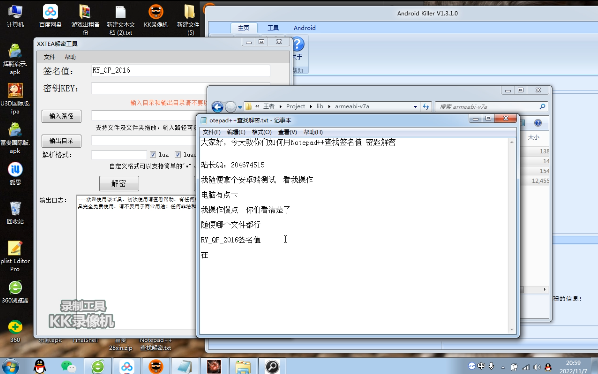This screenshot has height=374, width=598.
Task: Open the Baidu Netdisk desktop icon
Action: [50, 15]
